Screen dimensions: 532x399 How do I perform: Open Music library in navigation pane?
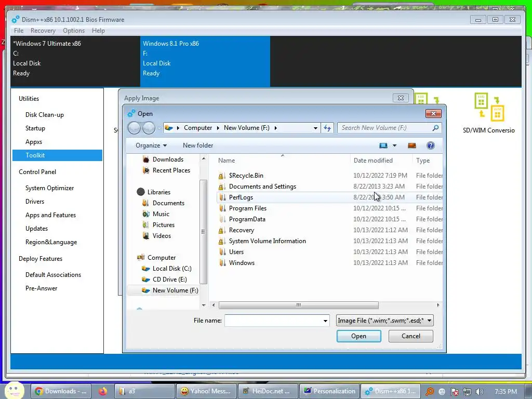[x=161, y=214]
